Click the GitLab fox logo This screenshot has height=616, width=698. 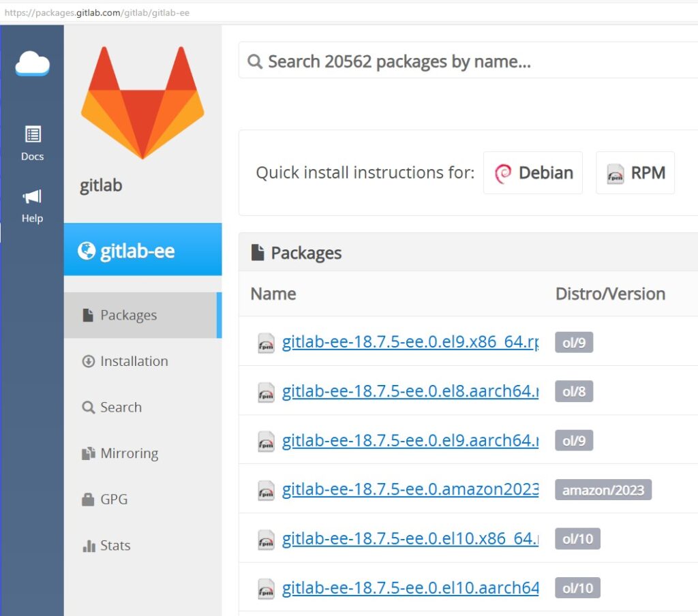(142, 102)
